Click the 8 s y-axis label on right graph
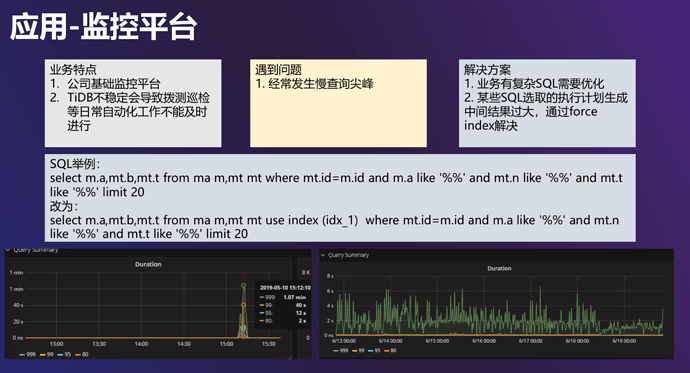 coord(330,276)
